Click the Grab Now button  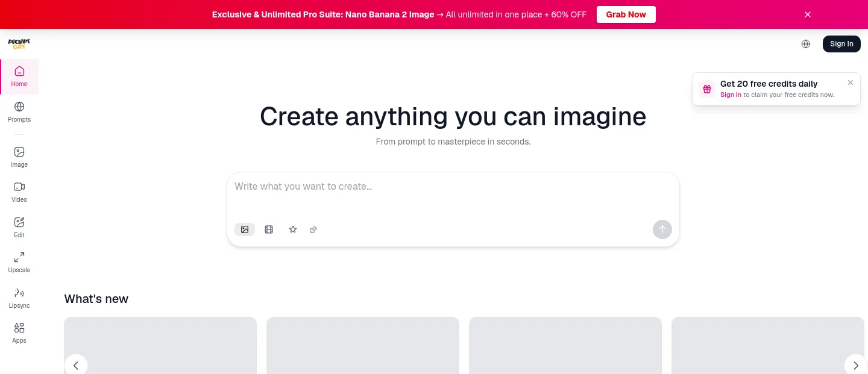pyautogui.click(x=626, y=14)
